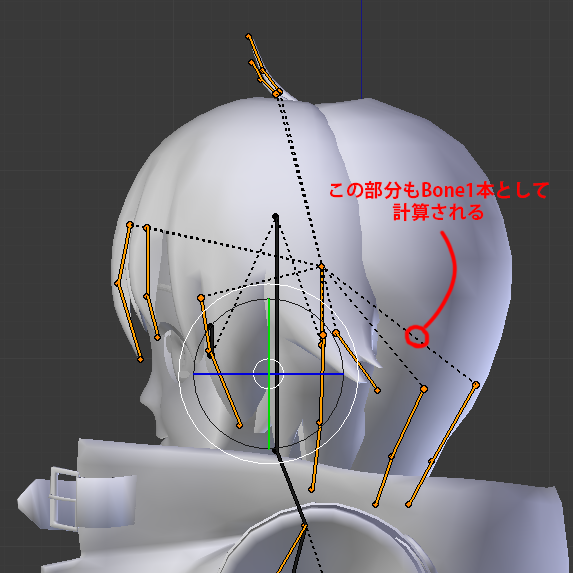Select the short black bone beside the ear
Viewport: 573px width, 573px height.
(211, 340)
